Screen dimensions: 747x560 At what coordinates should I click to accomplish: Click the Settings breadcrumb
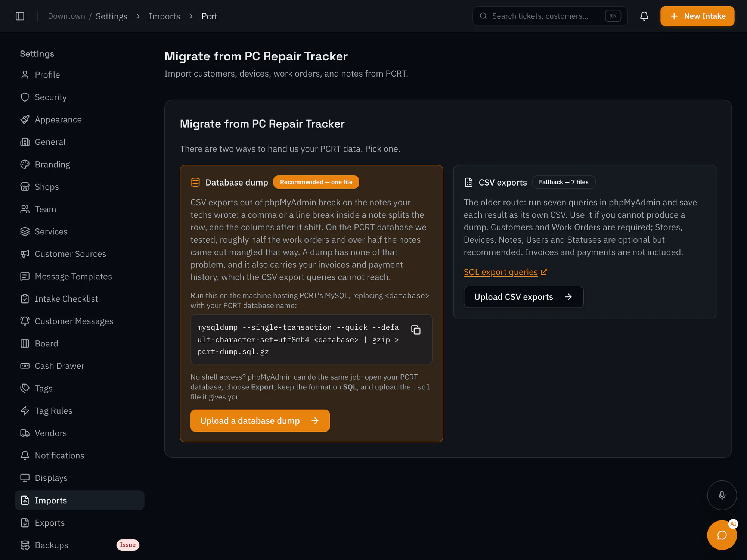pos(111,16)
